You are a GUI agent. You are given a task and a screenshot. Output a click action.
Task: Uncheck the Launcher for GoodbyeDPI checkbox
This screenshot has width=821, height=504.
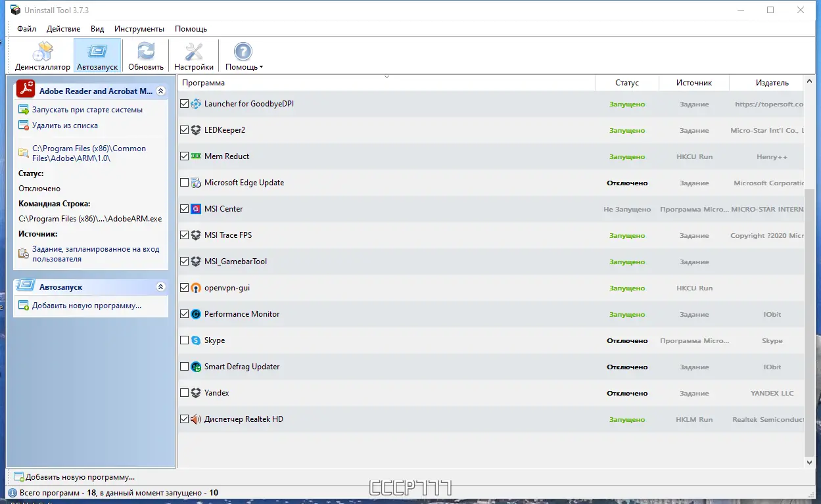[x=185, y=104]
